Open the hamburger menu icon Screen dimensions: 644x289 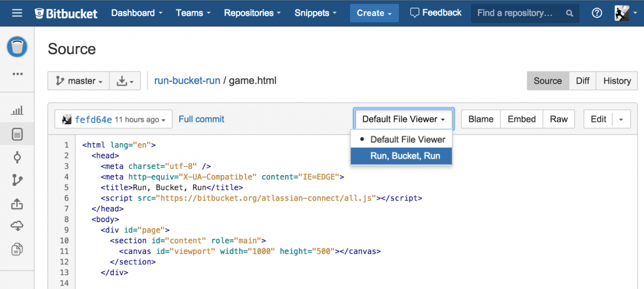pos(17,13)
